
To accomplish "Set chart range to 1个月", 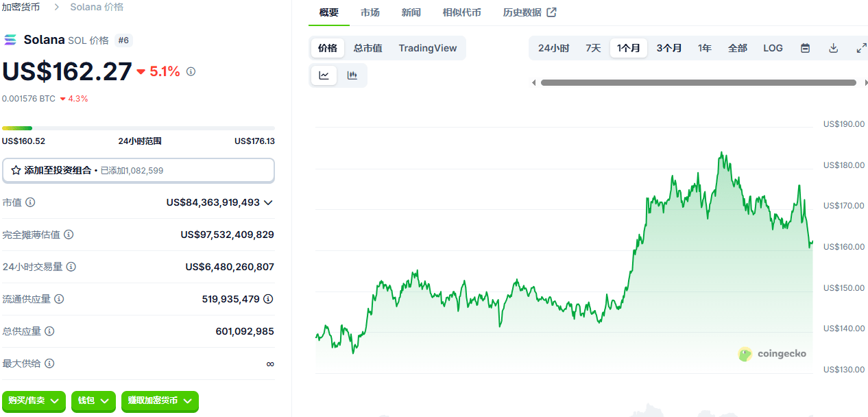I will (629, 48).
